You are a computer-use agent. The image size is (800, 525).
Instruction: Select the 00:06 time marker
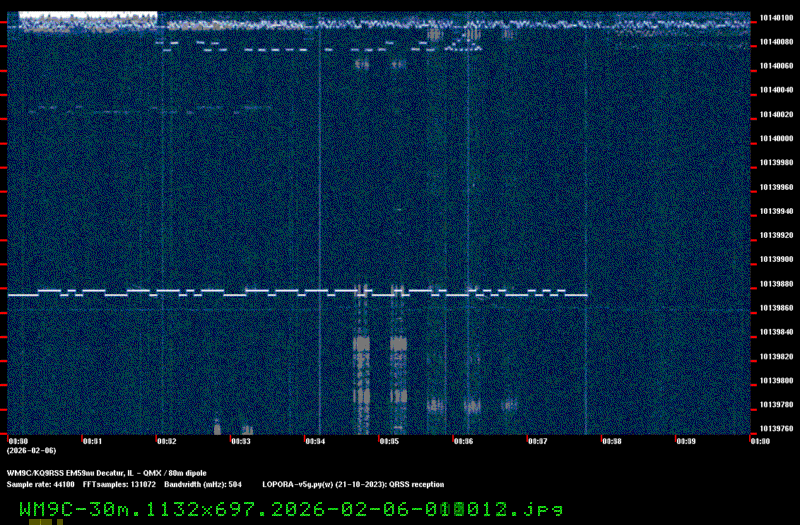click(x=463, y=441)
